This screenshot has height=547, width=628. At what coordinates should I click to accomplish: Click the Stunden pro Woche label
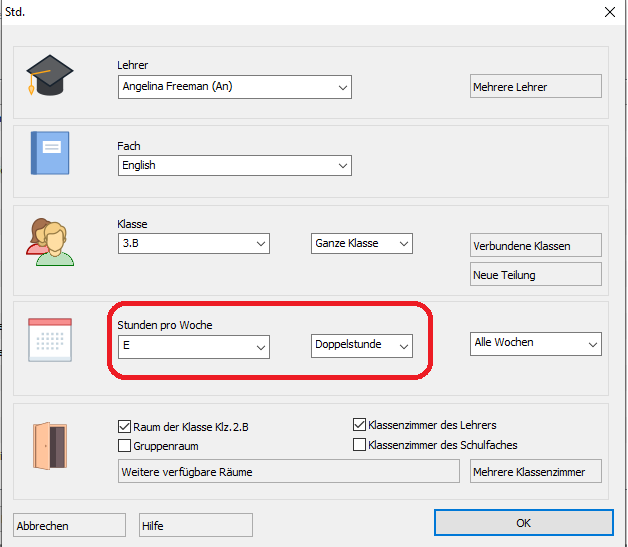pyautogui.click(x=165, y=325)
